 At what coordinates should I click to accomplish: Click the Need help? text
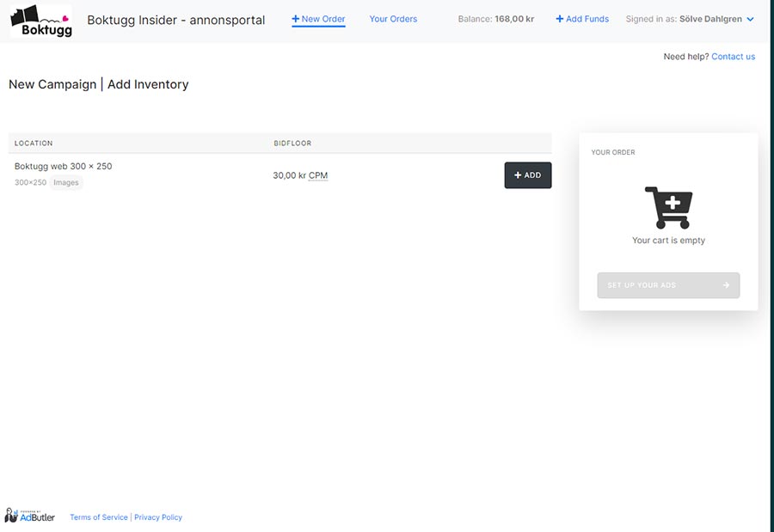pyautogui.click(x=686, y=57)
